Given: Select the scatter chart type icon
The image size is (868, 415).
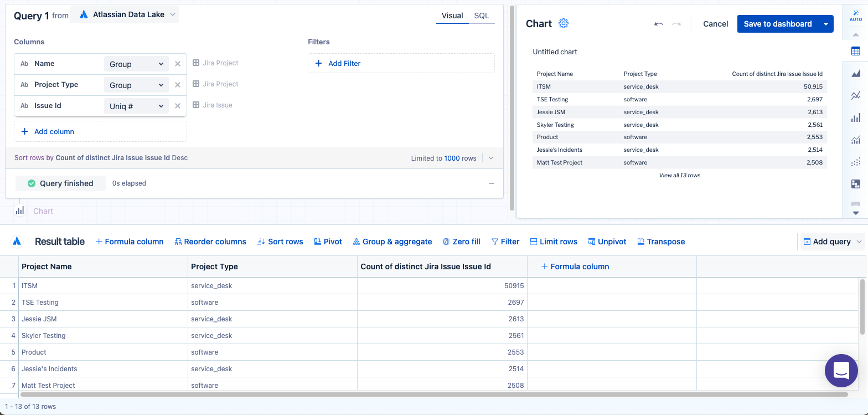Looking at the screenshot, I should pos(855,162).
